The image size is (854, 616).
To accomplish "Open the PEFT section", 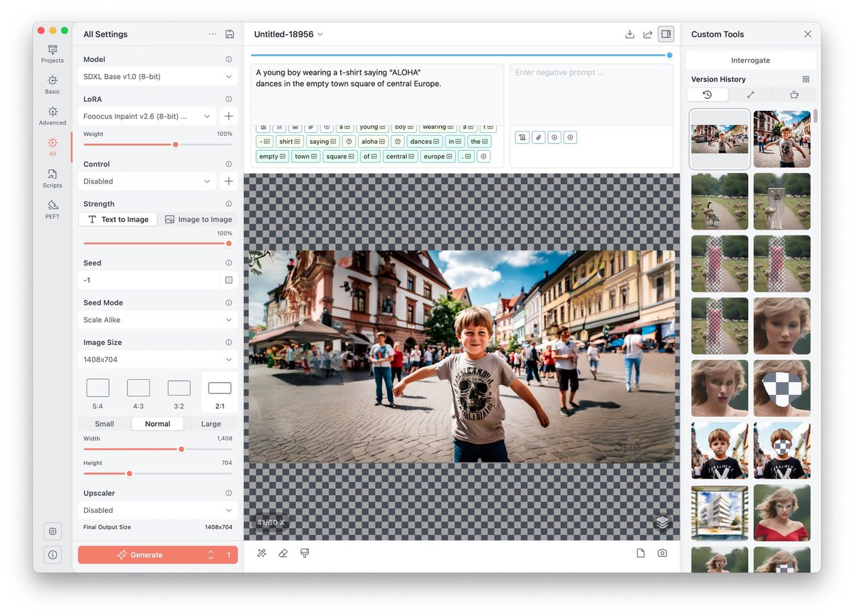I will point(53,210).
